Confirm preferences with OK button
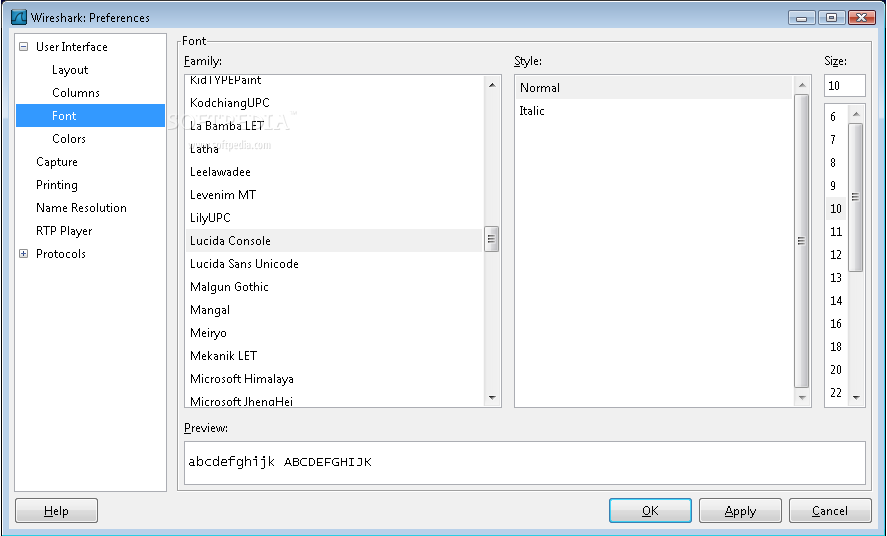This screenshot has height=536, width=887. (650, 511)
